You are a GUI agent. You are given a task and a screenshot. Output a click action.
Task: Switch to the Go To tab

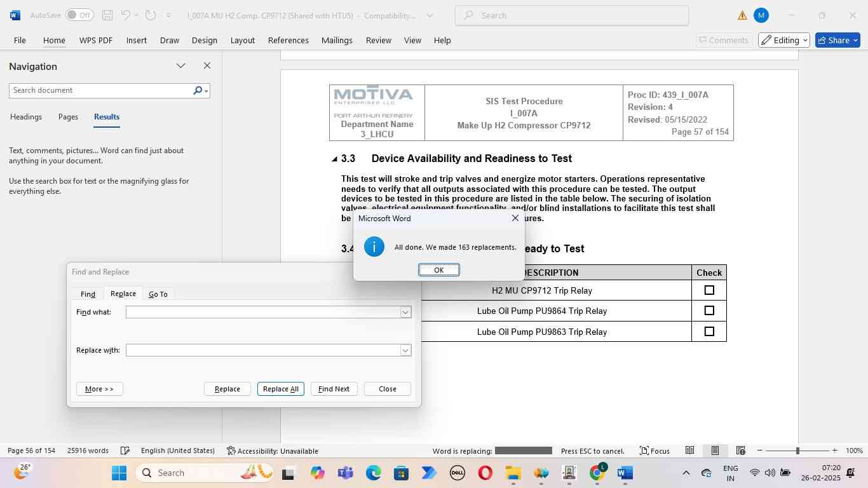[158, 294]
